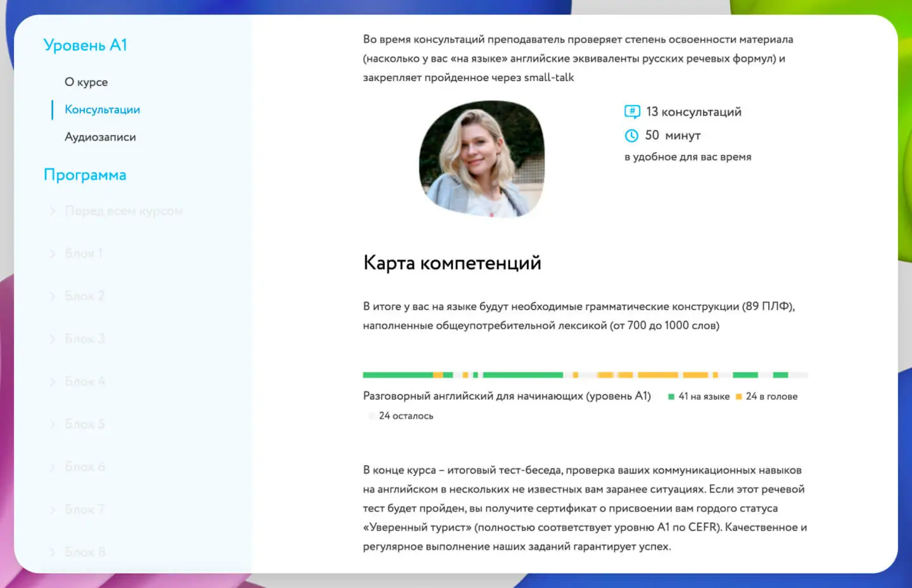The height and width of the screenshot is (588, 912).
Task: Expand Блок 1 chevron
Action: (x=53, y=253)
